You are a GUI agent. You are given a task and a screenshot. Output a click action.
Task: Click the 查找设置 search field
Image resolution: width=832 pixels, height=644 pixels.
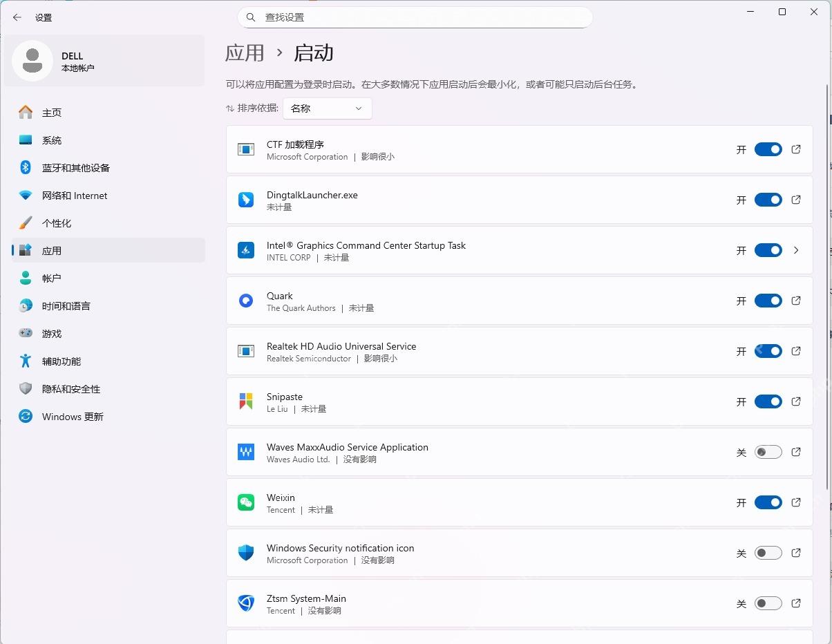[415, 17]
